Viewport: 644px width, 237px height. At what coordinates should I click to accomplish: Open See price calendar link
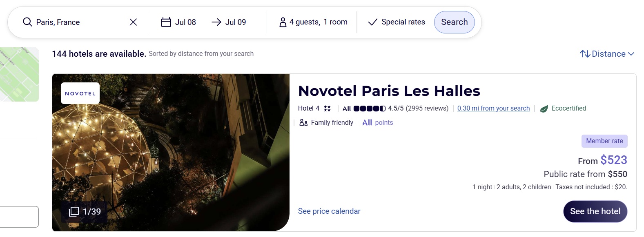329,211
